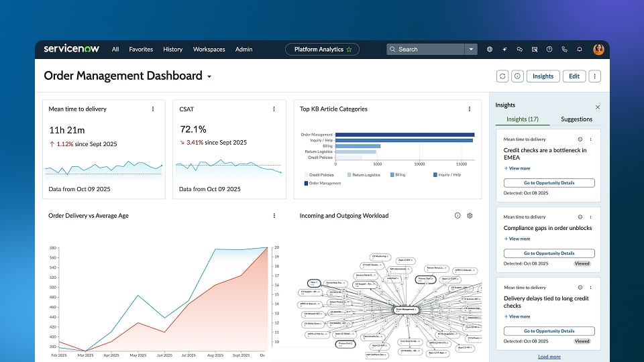Click the Load more link

pos(549,357)
